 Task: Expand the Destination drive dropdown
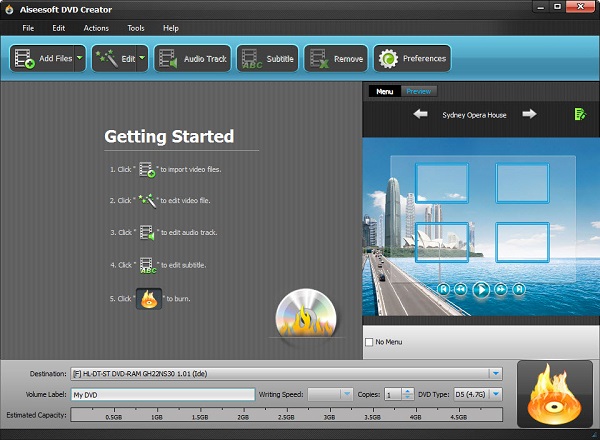pyautogui.click(x=495, y=374)
